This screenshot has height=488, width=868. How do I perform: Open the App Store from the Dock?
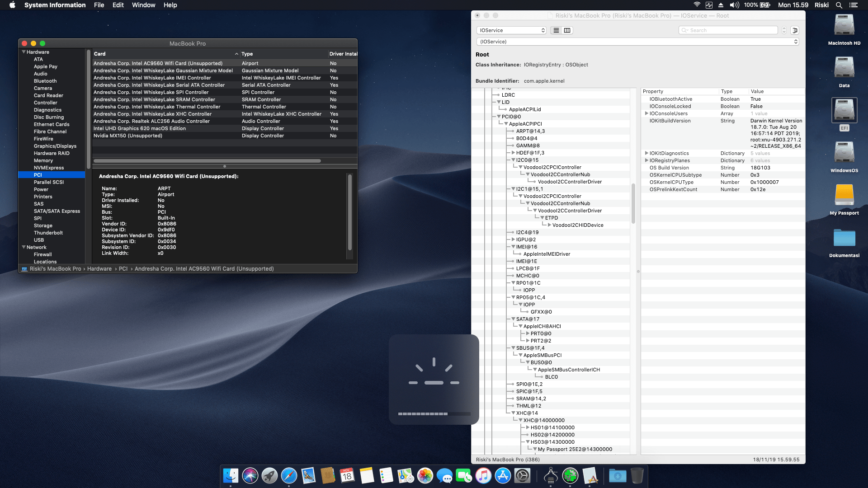[503, 476]
